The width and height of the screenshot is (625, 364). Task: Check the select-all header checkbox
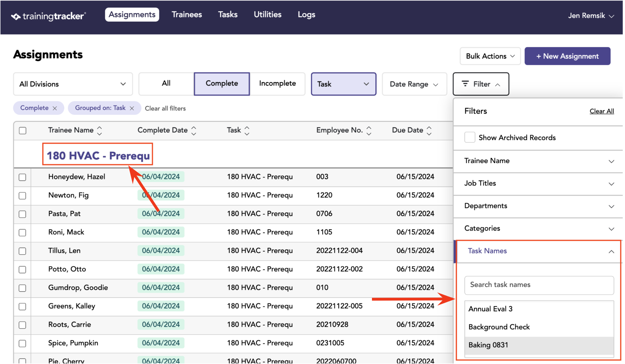(x=23, y=131)
